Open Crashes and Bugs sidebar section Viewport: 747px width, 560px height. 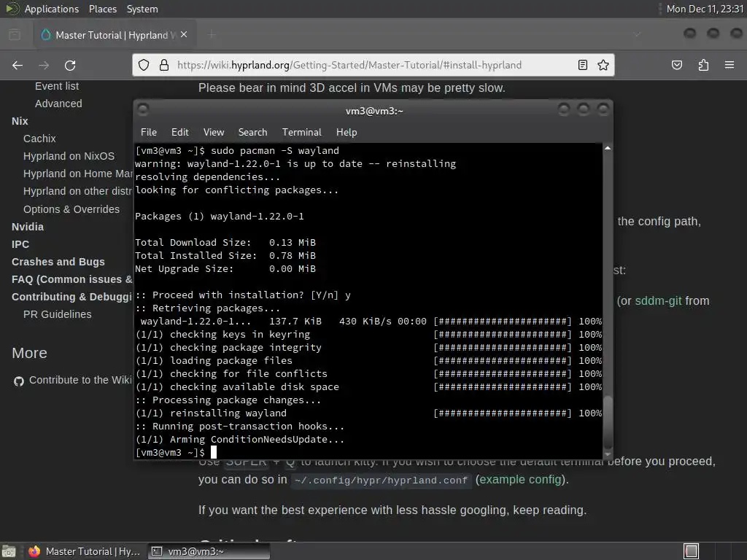click(x=58, y=262)
